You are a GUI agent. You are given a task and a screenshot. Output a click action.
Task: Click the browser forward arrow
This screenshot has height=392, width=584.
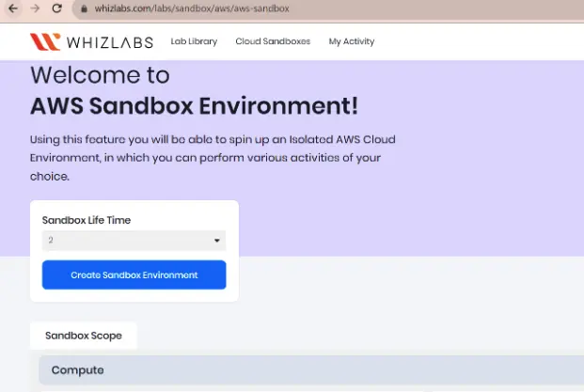coord(35,8)
